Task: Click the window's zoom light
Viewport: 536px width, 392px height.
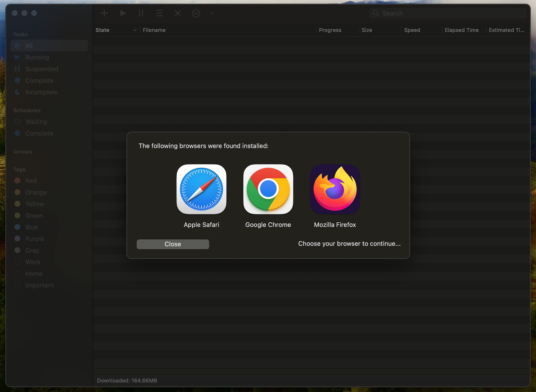Action: (34, 13)
